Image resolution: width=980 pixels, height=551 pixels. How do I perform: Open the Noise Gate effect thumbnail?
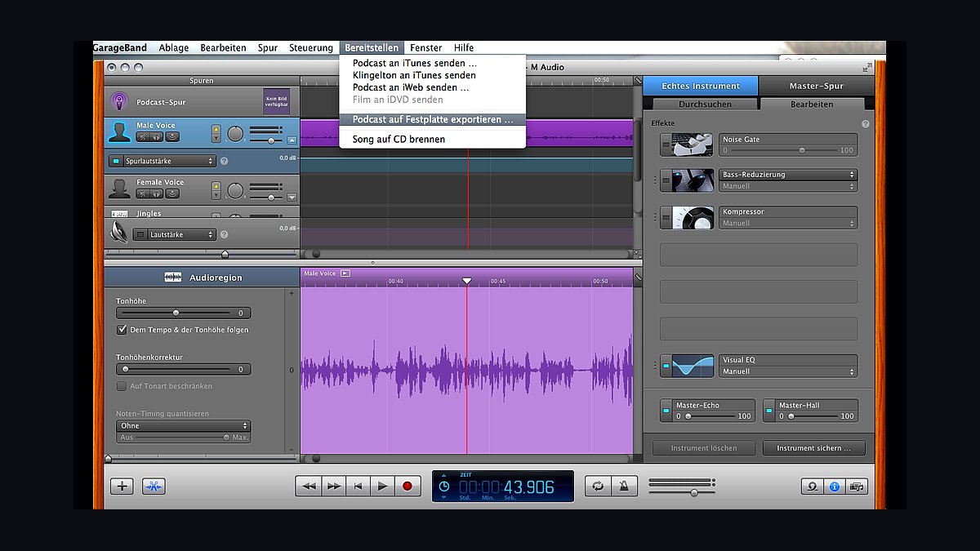click(693, 145)
